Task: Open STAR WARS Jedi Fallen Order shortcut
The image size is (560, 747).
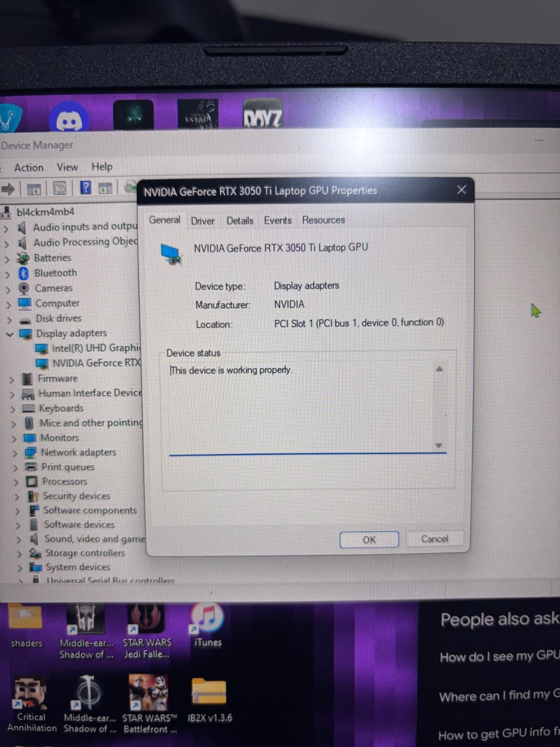Action: 147,630
